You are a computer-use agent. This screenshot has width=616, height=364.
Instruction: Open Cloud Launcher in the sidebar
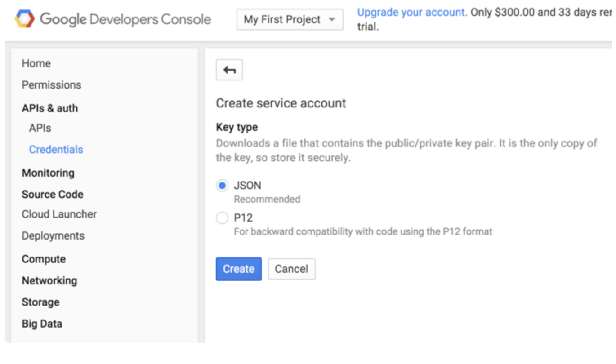pos(59,214)
